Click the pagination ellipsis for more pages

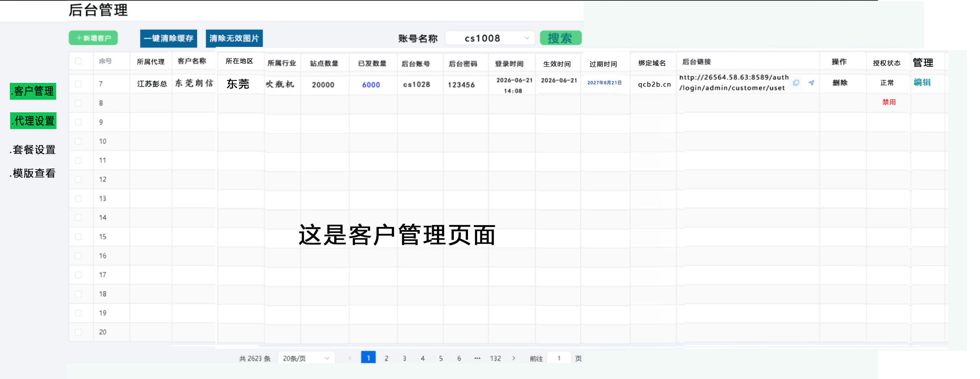[x=477, y=358]
